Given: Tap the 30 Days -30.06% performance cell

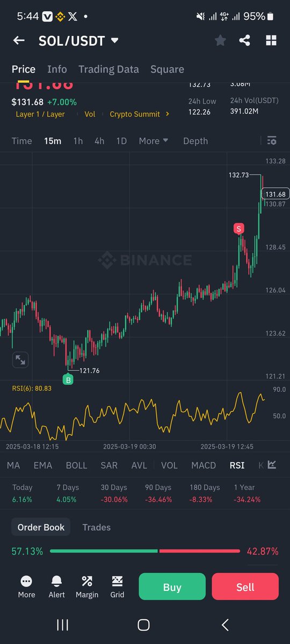Looking at the screenshot, I should 114,493.
